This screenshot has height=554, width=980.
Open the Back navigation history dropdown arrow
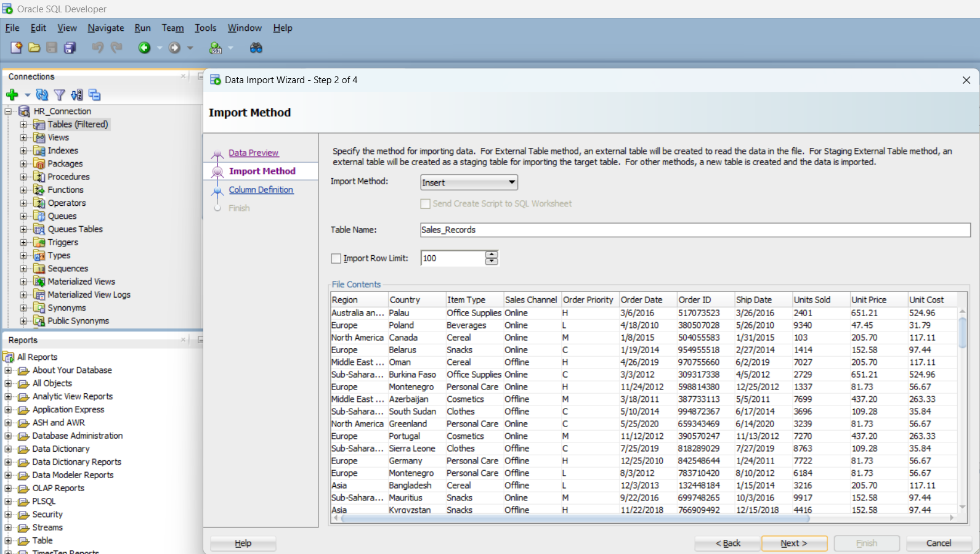[x=160, y=48]
